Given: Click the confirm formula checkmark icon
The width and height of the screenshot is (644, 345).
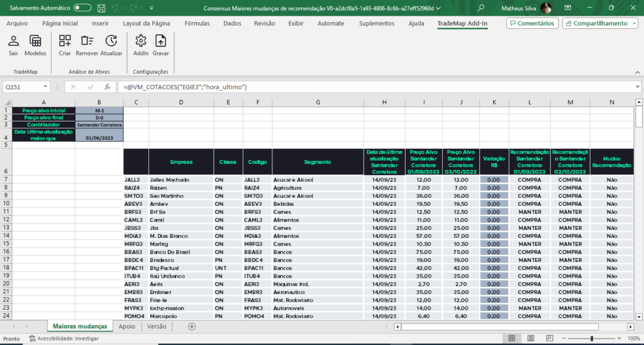Looking at the screenshot, I should click(91, 87).
